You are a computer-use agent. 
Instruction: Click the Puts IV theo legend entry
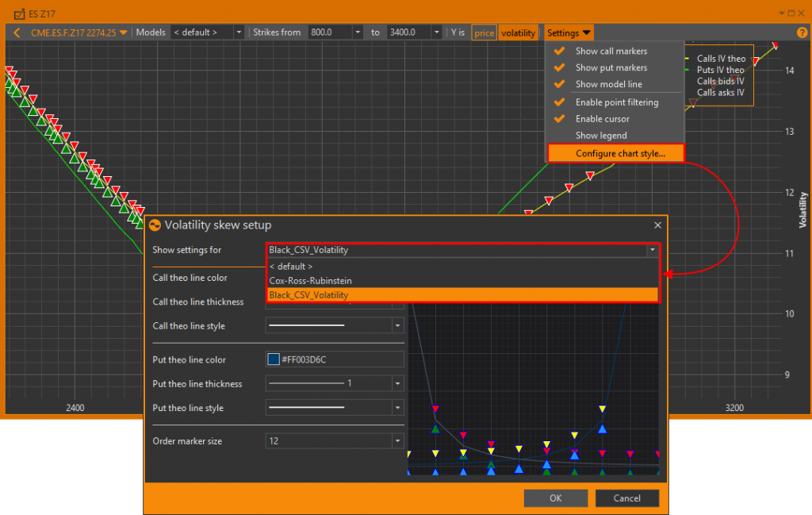[720, 70]
